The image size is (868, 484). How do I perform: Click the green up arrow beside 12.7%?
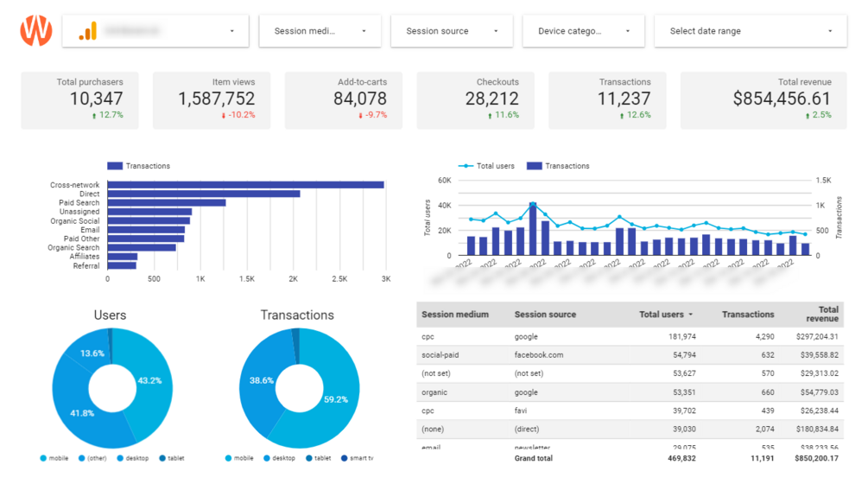tap(94, 116)
